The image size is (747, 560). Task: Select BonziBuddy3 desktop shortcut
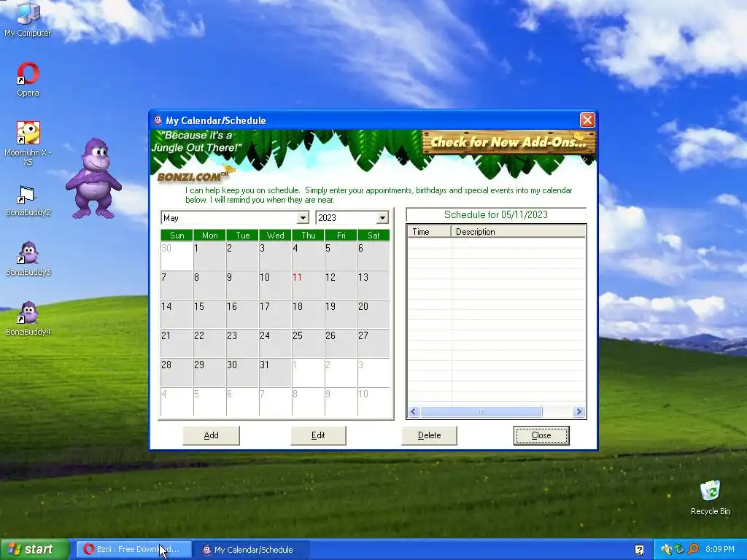pos(28,259)
